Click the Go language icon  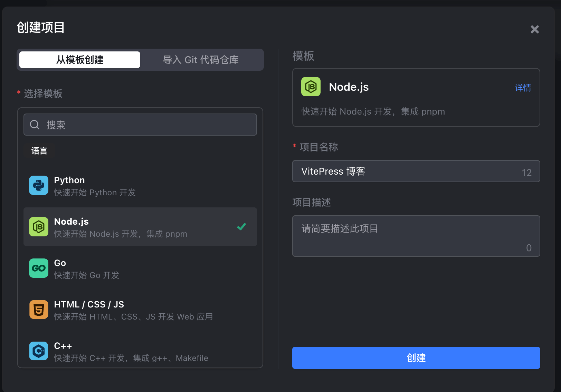(x=39, y=268)
